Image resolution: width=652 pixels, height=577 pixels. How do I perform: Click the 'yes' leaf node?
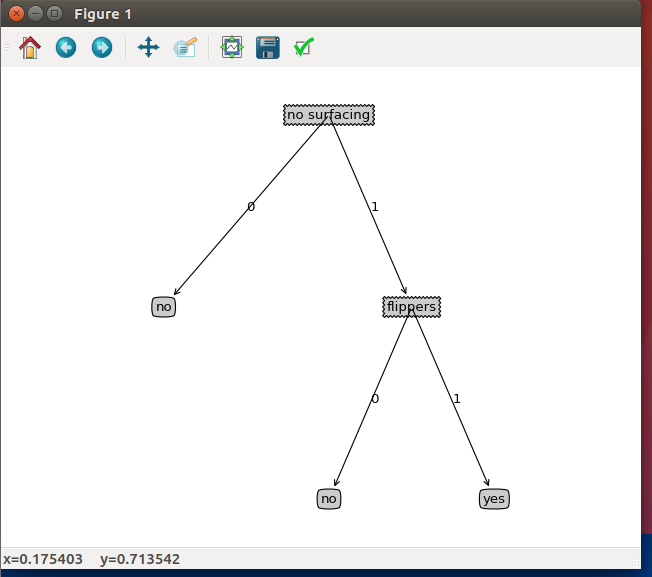[494, 499]
